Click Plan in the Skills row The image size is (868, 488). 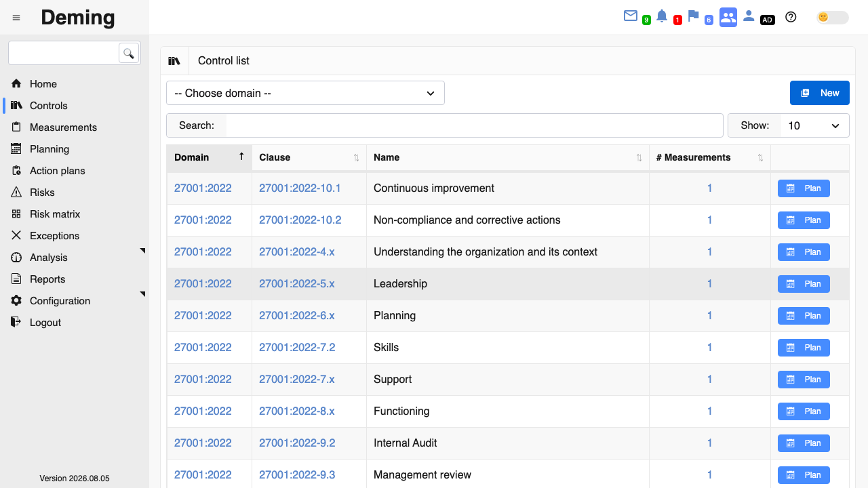point(804,348)
